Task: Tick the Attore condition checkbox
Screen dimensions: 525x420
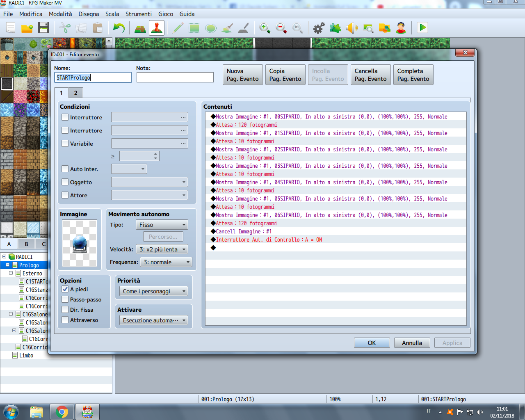Action: [65, 195]
